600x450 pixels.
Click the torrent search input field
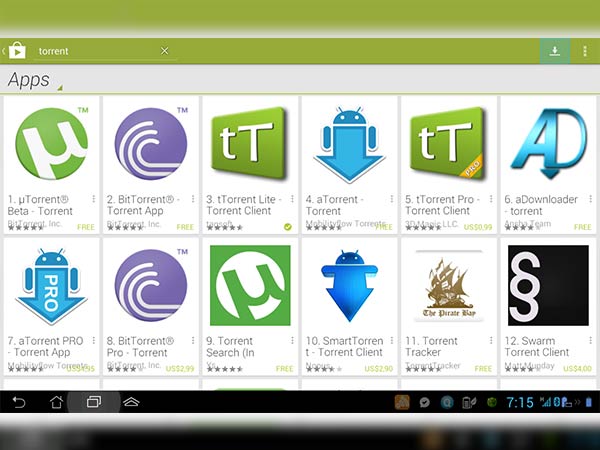pos(95,51)
